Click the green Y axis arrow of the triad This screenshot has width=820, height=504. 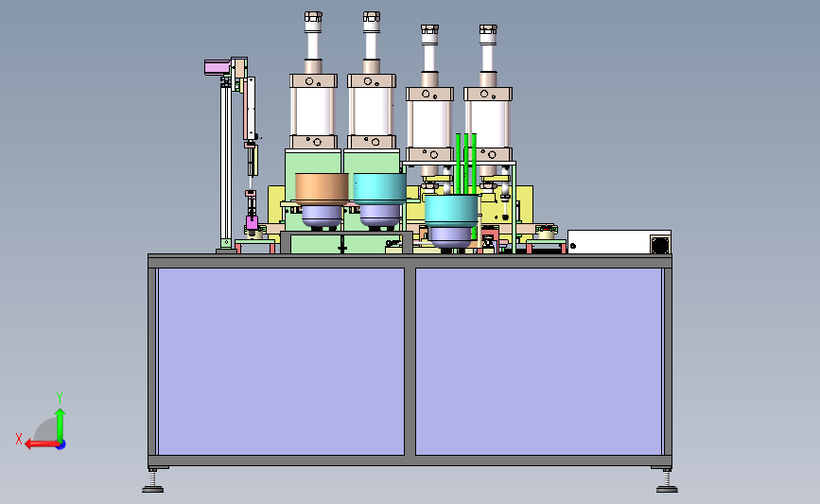tap(61, 425)
